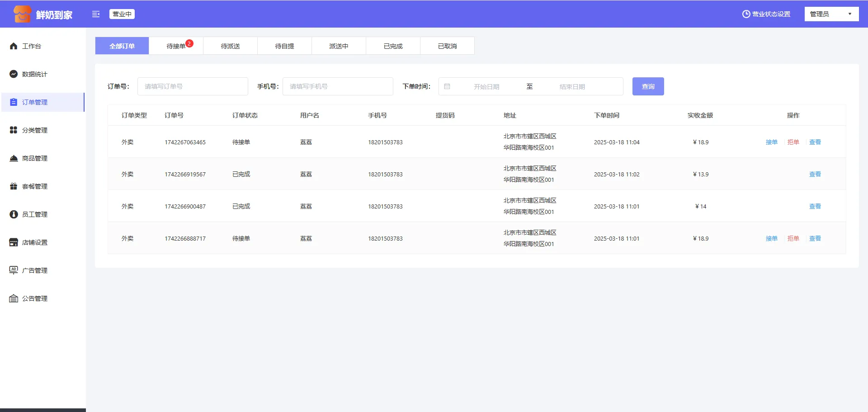This screenshot has width=868, height=412.
Task: Click the announcement management icon
Action: coord(14,298)
